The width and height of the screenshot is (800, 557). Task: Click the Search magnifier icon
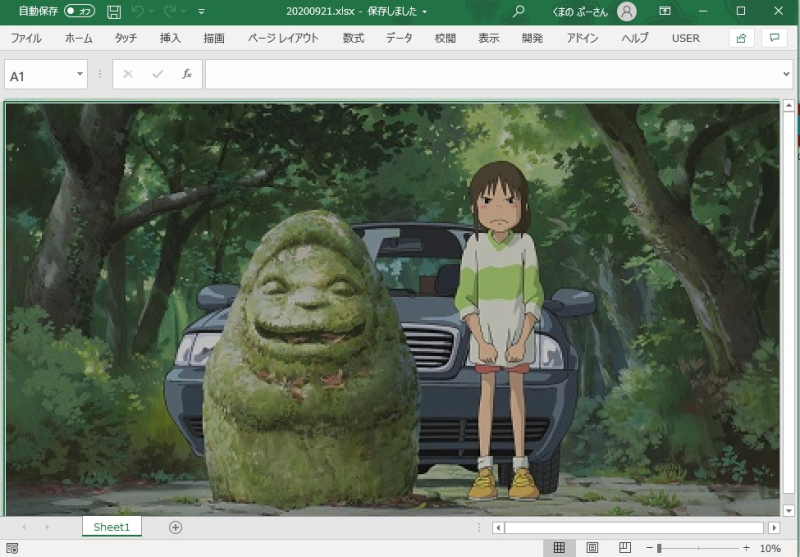tap(518, 11)
